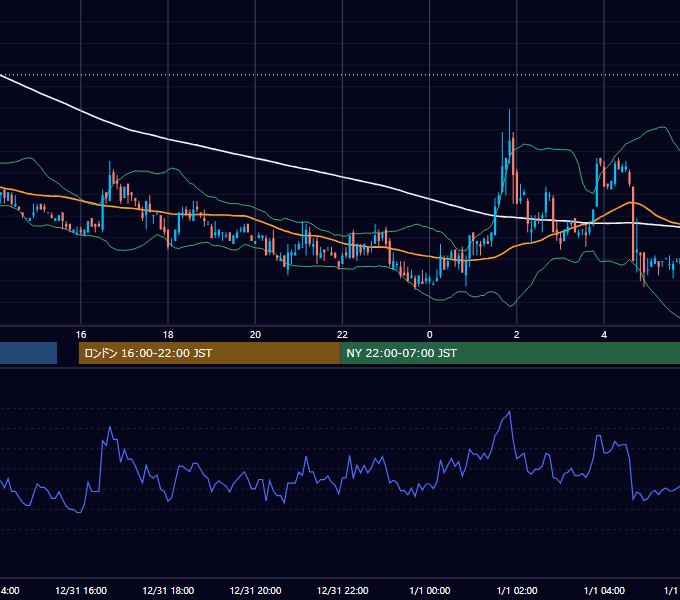Image resolution: width=680 pixels, height=600 pixels.
Task: Click the blue session bar before London
Action: coord(28,353)
